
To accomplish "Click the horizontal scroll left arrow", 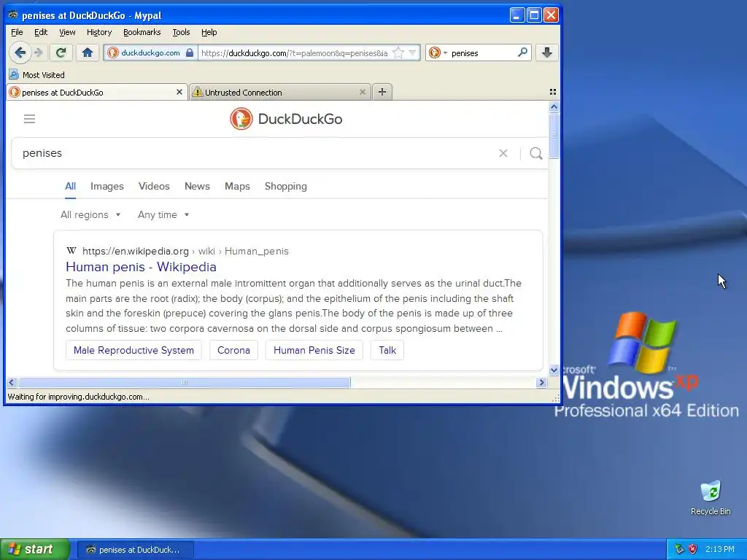I will pos(12,382).
